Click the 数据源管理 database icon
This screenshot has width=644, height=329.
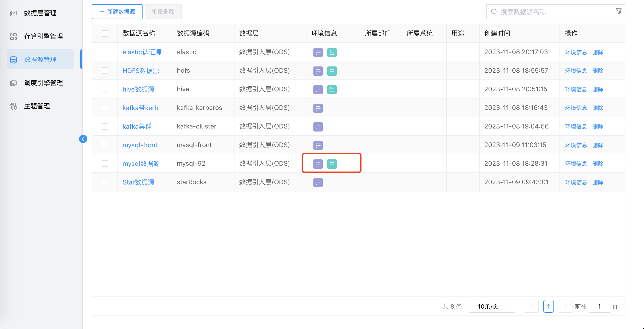[13, 59]
